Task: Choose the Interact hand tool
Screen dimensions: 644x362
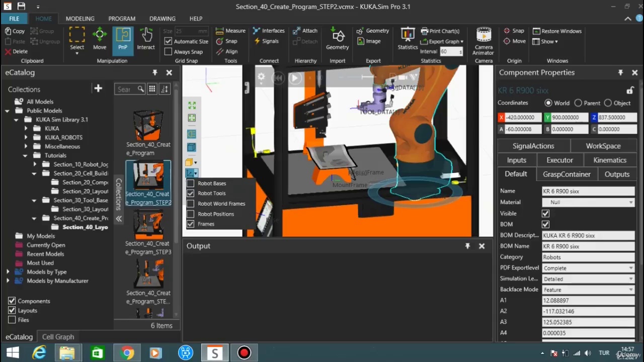Action: [x=146, y=39]
